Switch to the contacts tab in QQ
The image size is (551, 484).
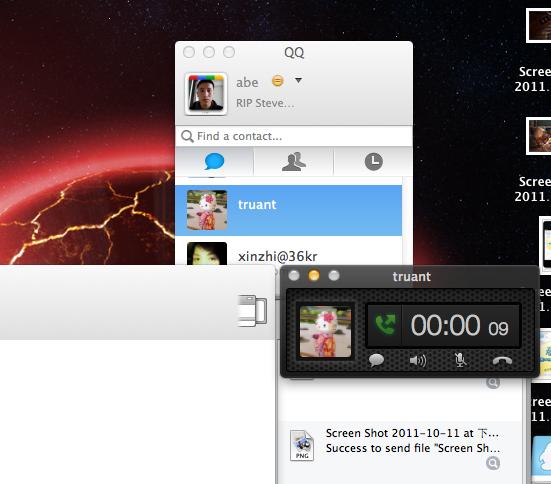tap(293, 161)
